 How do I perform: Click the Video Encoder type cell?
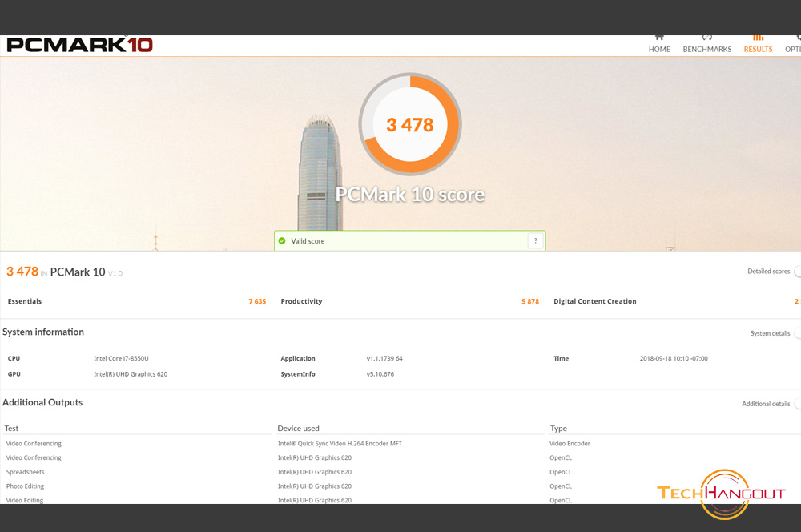[x=570, y=444]
